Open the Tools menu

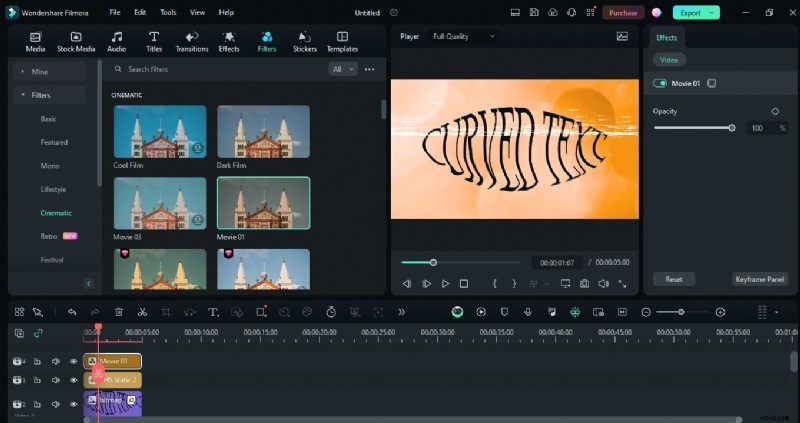168,12
